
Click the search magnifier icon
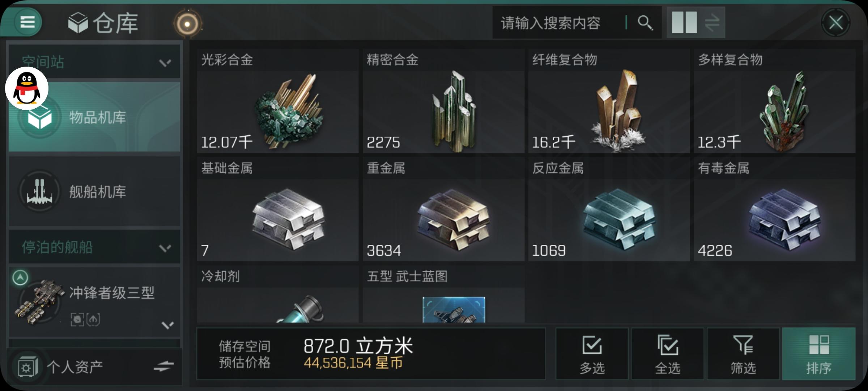(645, 23)
